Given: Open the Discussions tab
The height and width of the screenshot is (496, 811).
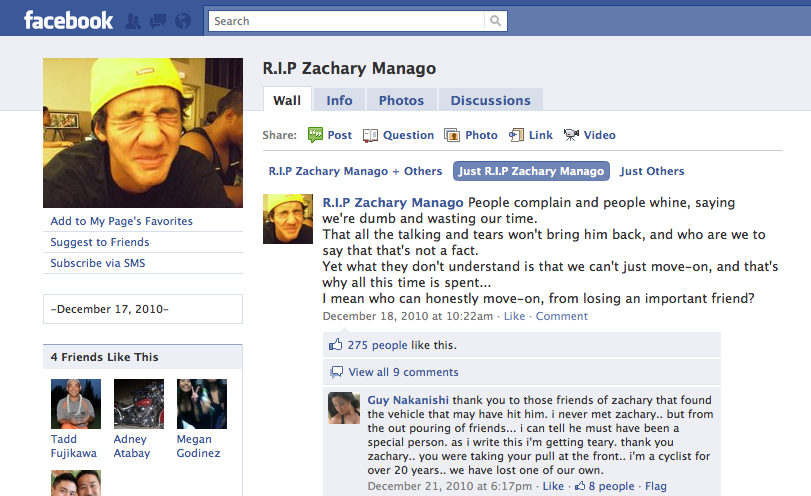Looking at the screenshot, I should click(490, 100).
